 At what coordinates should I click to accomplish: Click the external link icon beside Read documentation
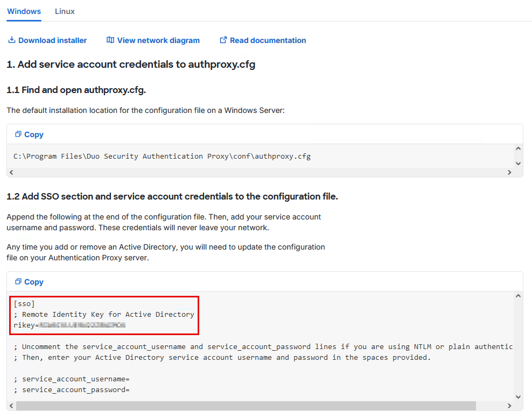(223, 40)
